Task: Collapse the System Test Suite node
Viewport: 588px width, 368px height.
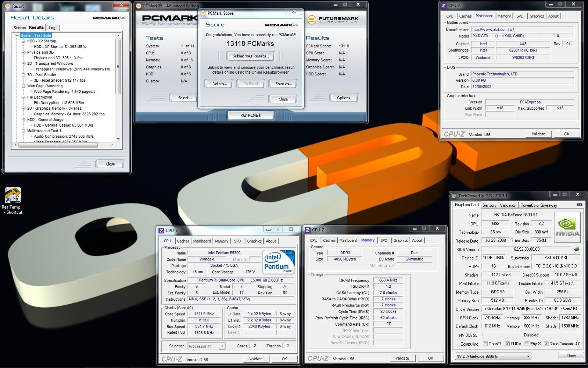Action: (x=17, y=36)
